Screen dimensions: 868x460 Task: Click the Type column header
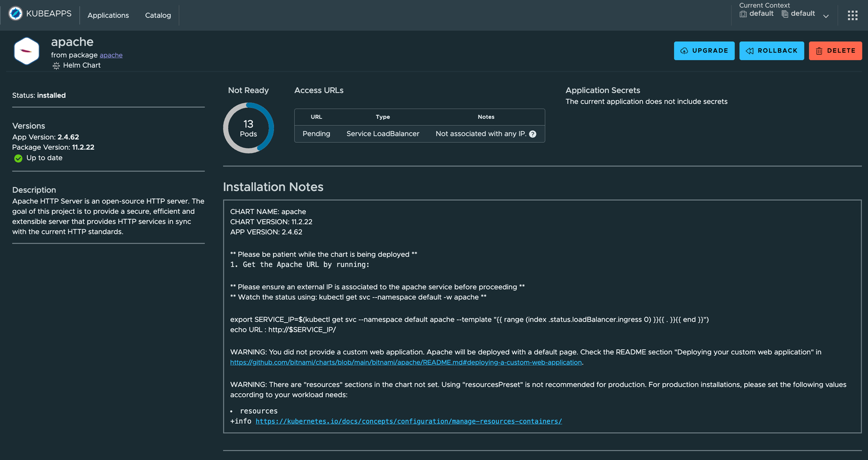tap(383, 117)
